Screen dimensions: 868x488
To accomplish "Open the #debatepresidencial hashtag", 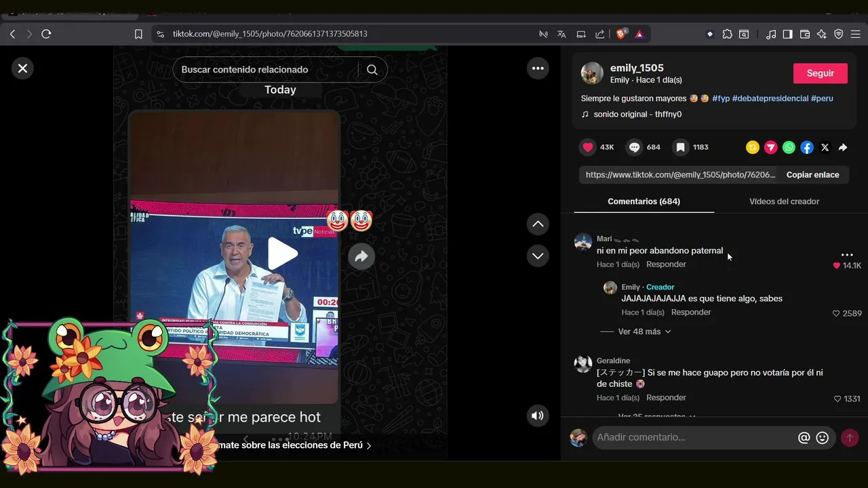I will coord(770,98).
